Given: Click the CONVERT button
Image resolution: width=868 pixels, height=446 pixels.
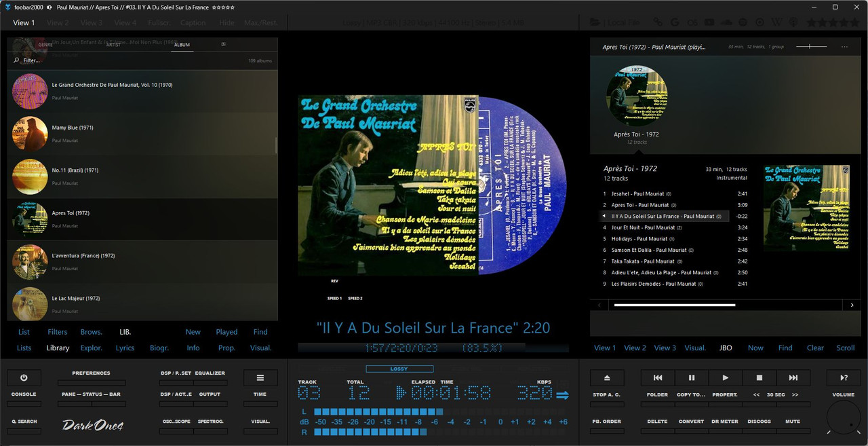Looking at the screenshot, I should click(x=691, y=422).
